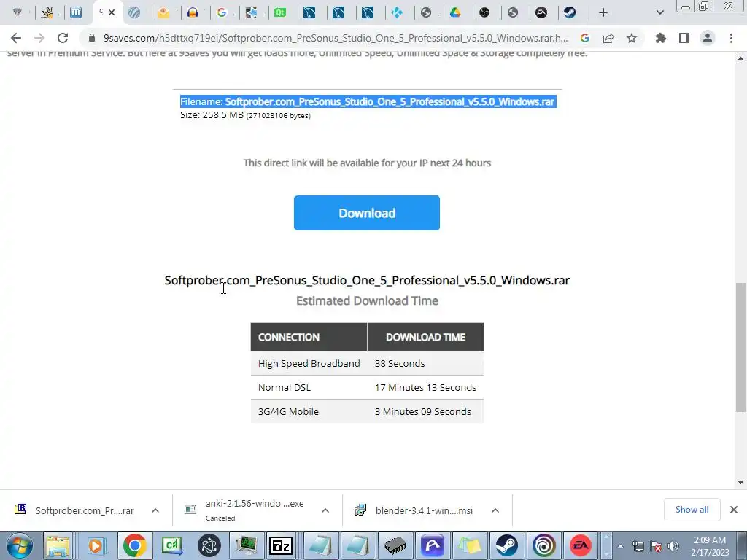The width and height of the screenshot is (747, 560).
Task: Expand options for anki exe download
Action: (325, 510)
